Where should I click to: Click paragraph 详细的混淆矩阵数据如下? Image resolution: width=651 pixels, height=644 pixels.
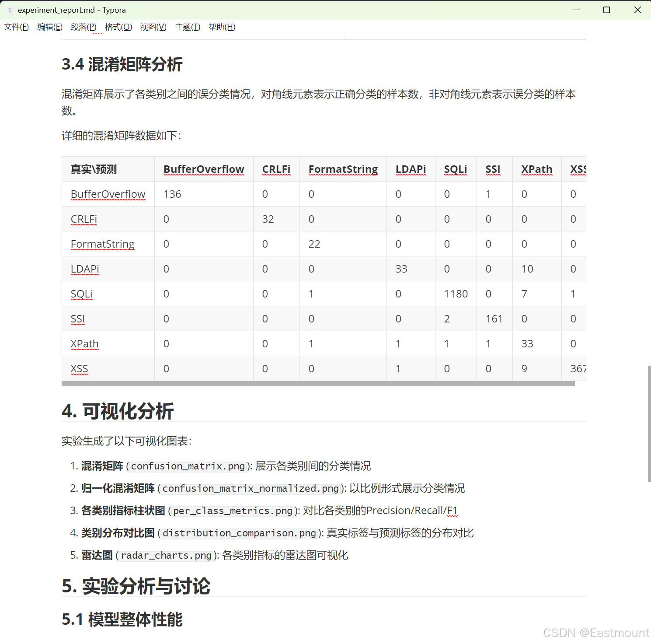(x=122, y=136)
